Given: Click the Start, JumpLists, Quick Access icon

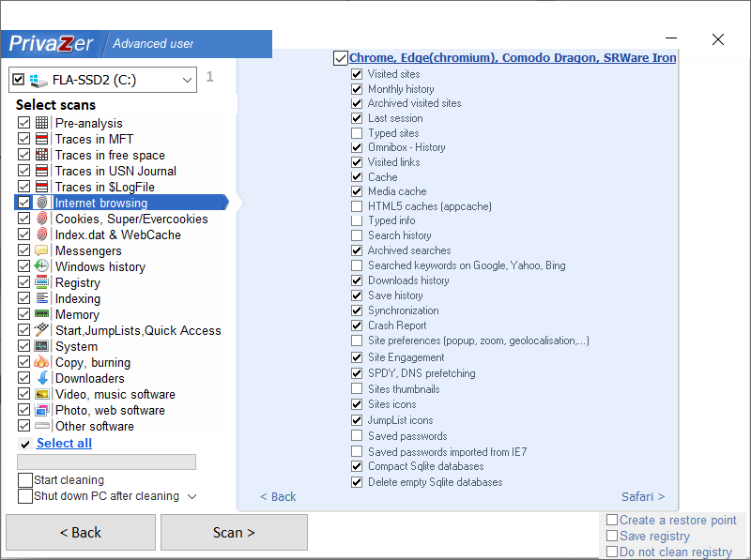Looking at the screenshot, I should (41, 330).
